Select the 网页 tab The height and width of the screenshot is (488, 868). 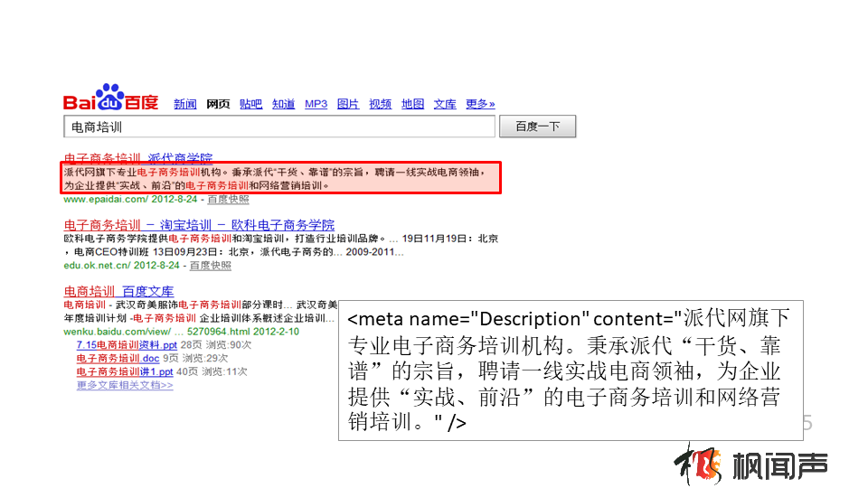[218, 104]
